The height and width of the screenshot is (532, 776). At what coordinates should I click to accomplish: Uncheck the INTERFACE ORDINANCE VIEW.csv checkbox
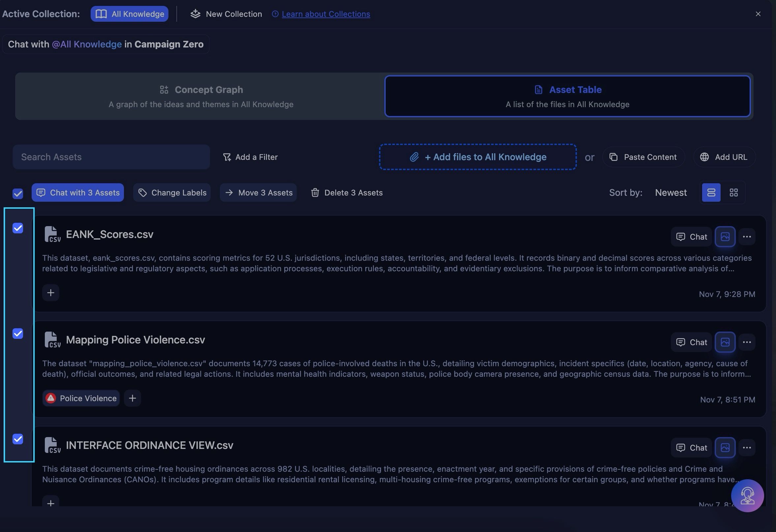[18, 439]
